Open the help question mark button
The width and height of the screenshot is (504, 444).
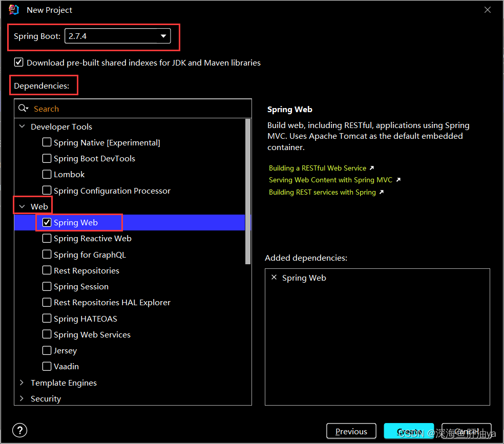(x=19, y=430)
